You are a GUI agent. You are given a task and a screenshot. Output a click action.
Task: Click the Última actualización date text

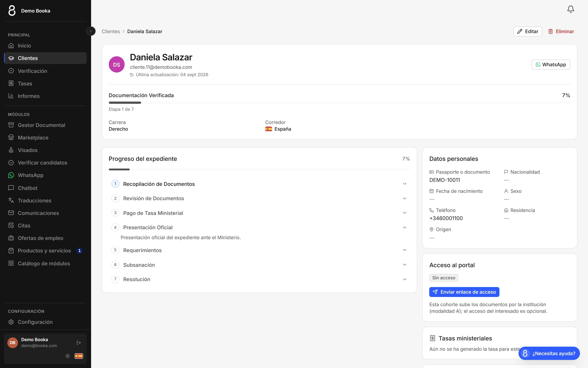point(172,75)
